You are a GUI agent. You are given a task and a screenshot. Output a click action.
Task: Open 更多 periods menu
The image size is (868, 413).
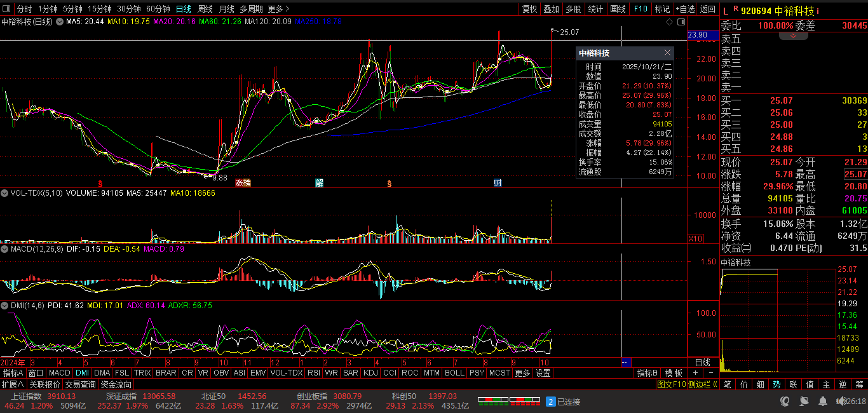click(x=278, y=9)
